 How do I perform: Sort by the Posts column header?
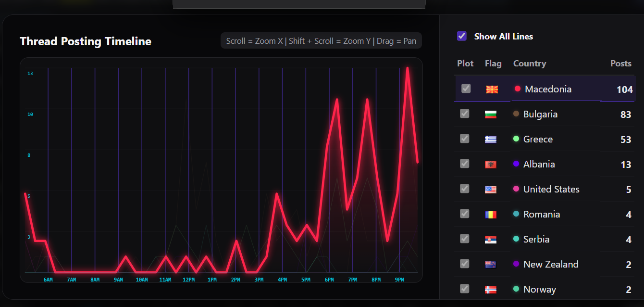pos(621,64)
